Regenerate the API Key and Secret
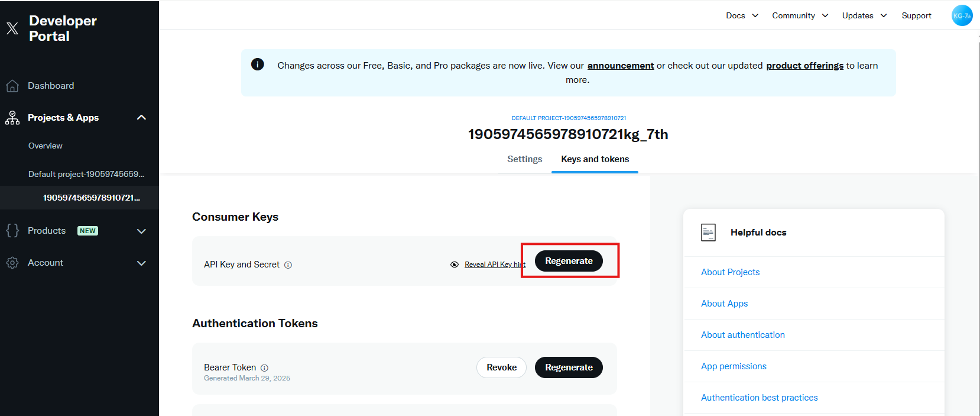980x416 pixels. [569, 261]
